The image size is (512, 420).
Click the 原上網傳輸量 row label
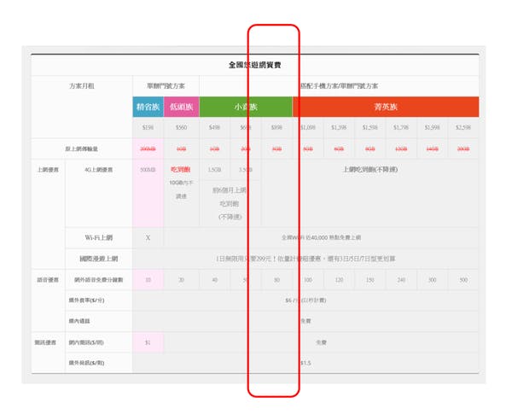tap(81, 149)
